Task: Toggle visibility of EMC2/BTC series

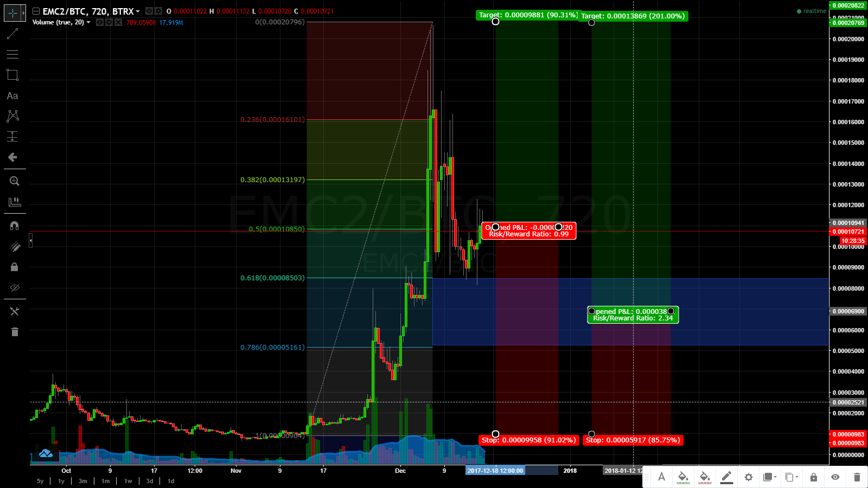Action: click(x=149, y=11)
